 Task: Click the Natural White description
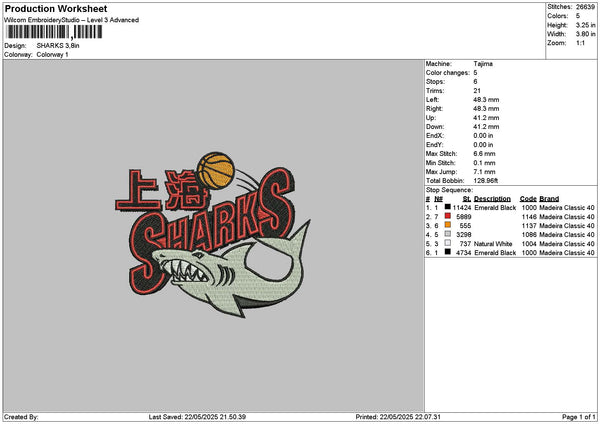click(x=493, y=244)
